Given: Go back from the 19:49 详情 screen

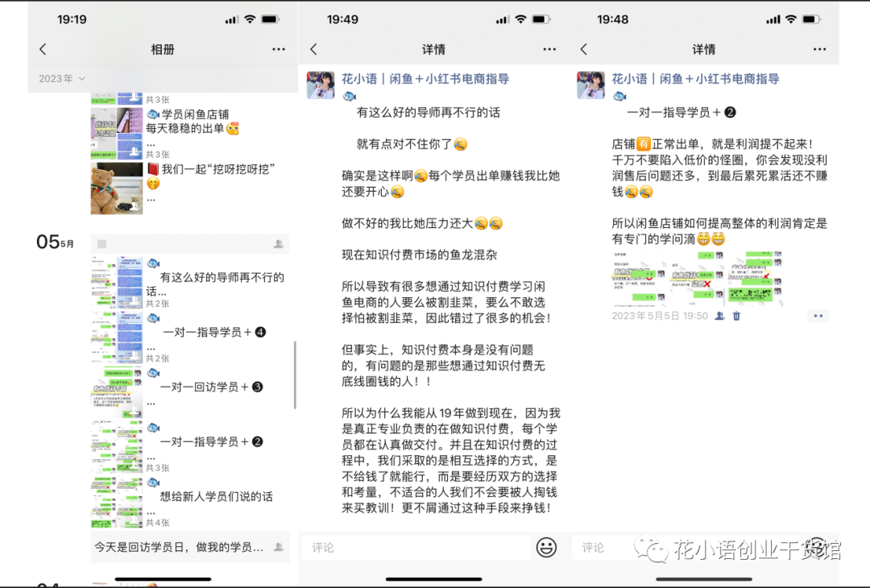Looking at the screenshot, I should (x=313, y=49).
